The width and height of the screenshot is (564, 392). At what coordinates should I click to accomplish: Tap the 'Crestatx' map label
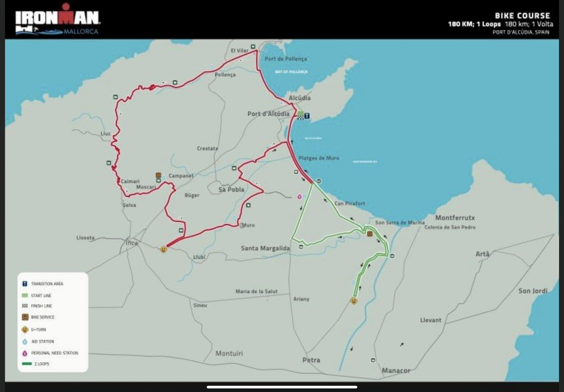[x=207, y=148]
